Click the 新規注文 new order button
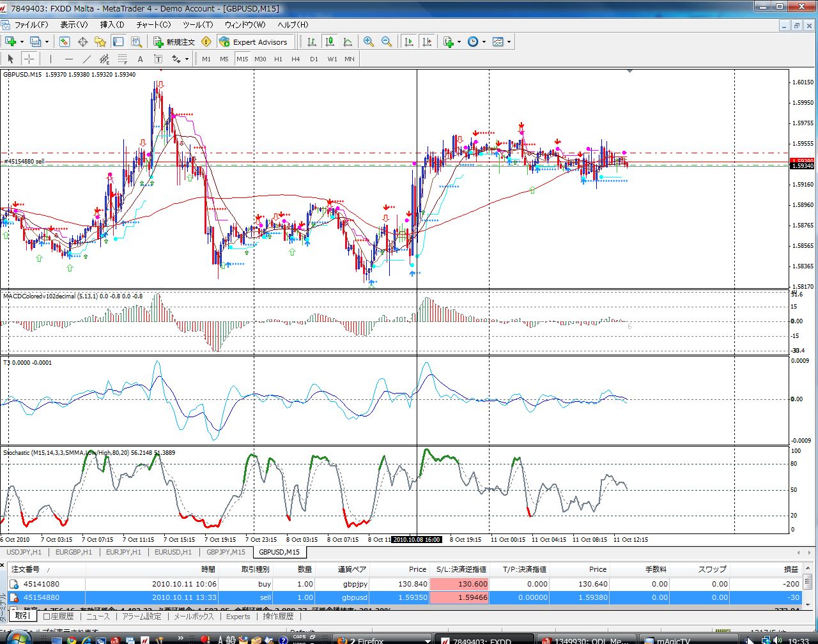Image resolution: width=818 pixels, height=644 pixels. (174, 42)
